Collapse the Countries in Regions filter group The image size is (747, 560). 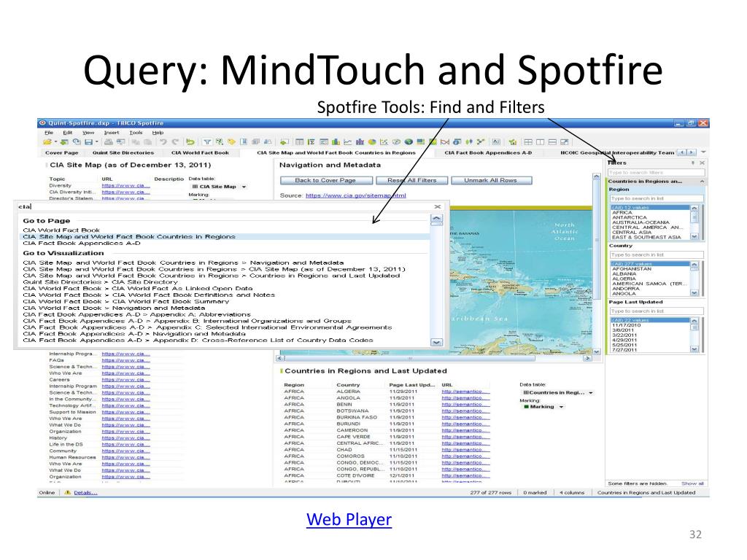tap(702, 182)
